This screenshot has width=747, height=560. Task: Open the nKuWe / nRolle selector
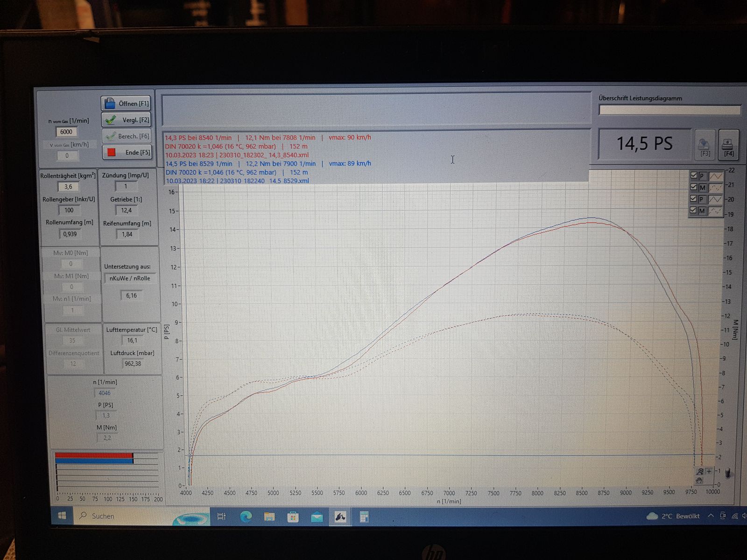[x=130, y=278]
